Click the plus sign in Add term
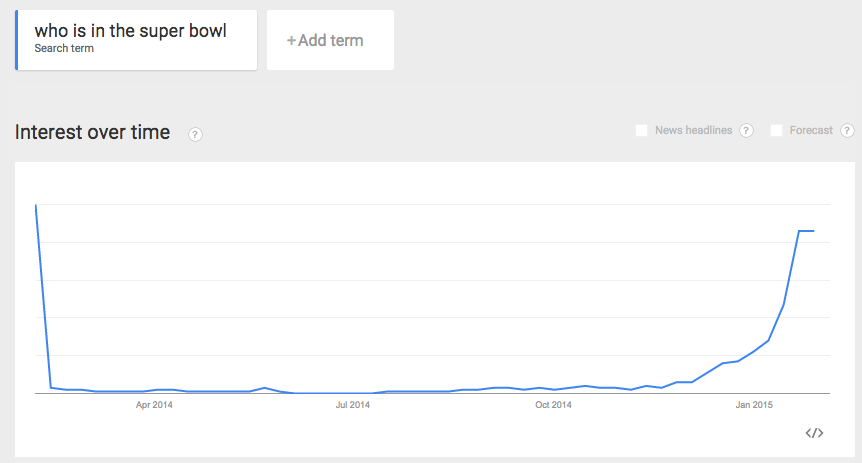 click(x=292, y=41)
